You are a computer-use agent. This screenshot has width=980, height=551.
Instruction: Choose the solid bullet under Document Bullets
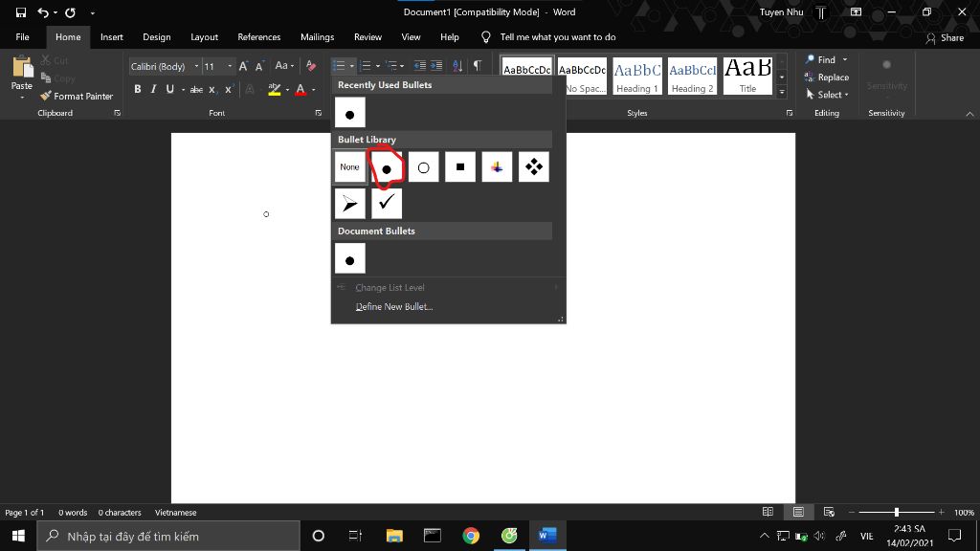point(350,258)
